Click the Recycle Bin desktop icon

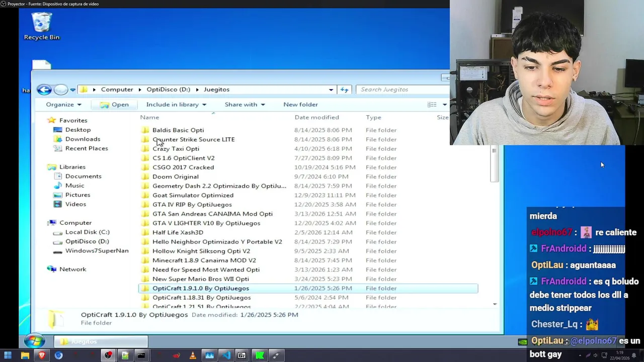(x=41, y=26)
